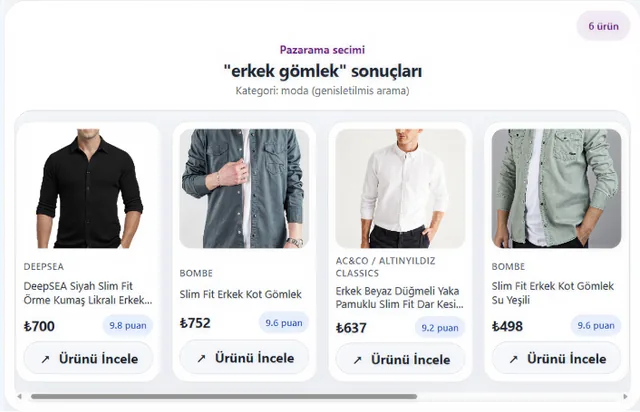Click the arrow icon on the ₺752 product's button
This screenshot has height=412, width=640.
tap(201, 359)
